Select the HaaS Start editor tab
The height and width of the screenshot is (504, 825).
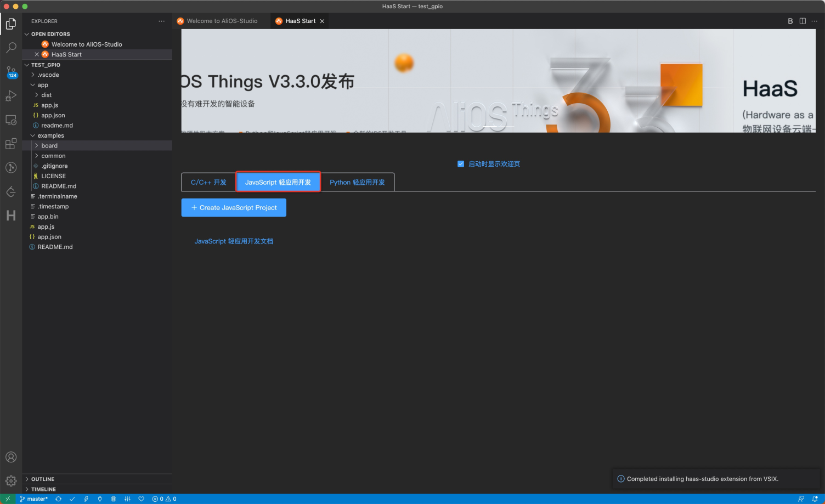click(300, 21)
